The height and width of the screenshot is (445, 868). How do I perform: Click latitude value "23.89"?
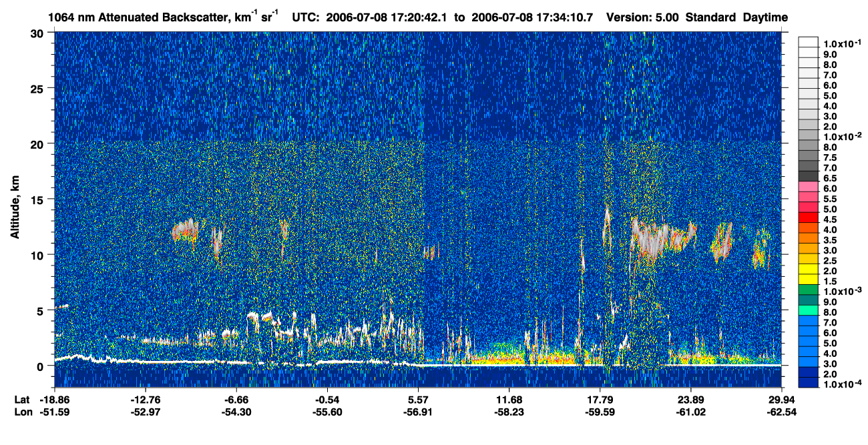point(690,400)
